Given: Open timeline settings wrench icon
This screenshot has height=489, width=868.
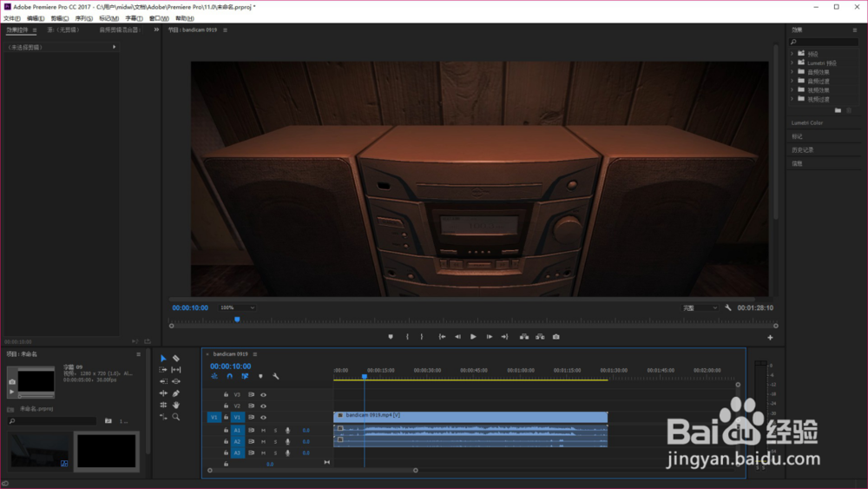Looking at the screenshot, I should [x=275, y=376].
